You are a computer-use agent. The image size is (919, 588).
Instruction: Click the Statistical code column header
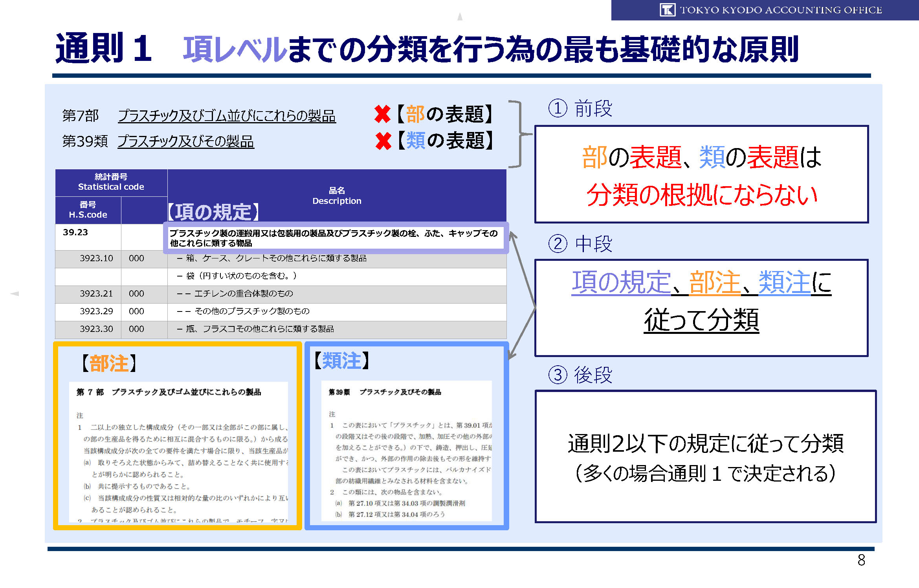[111, 182]
